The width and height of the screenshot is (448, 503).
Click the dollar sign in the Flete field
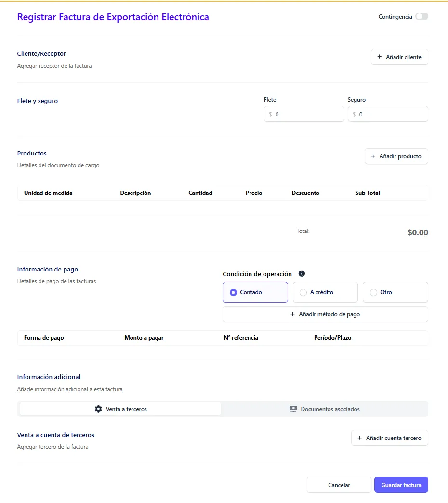(x=270, y=115)
